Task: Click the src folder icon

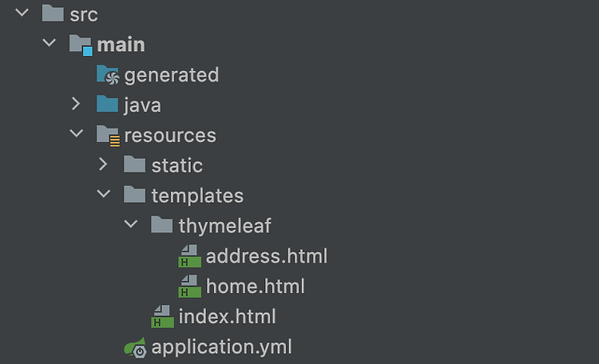Action: 53,14
